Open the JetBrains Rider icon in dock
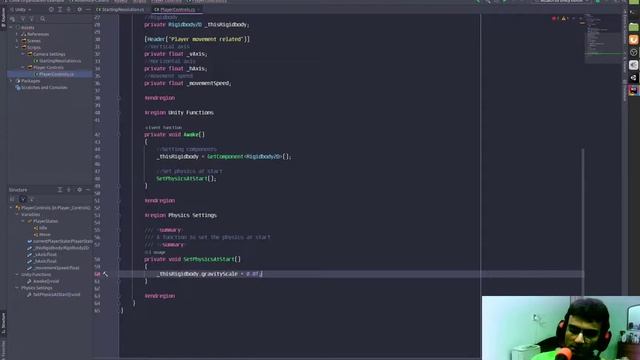 pyautogui.click(x=633, y=90)
